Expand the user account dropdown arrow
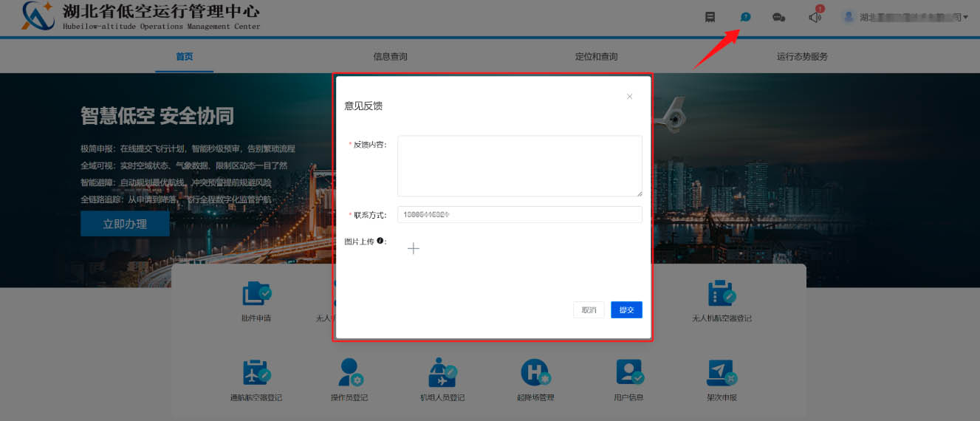 (x=966, y=17)
